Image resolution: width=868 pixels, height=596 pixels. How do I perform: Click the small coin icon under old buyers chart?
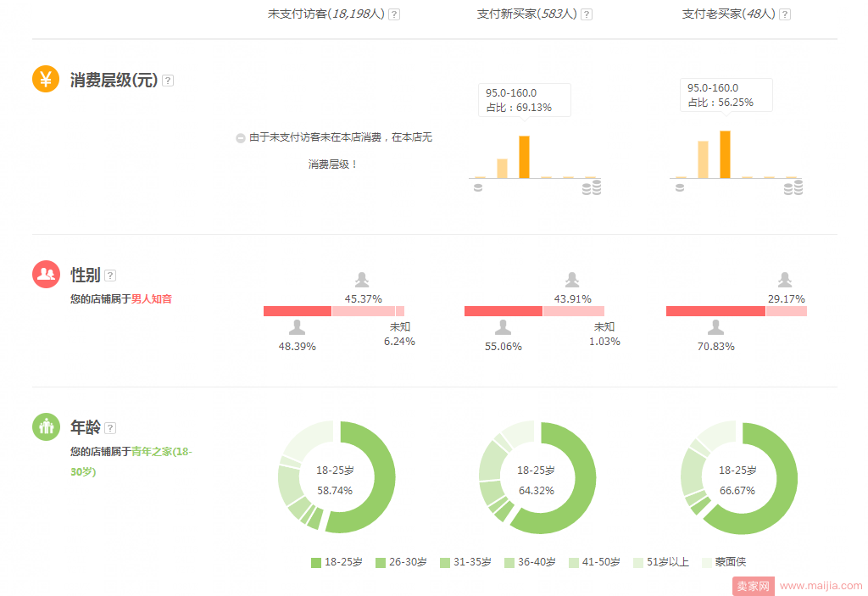tap(680, 187)
